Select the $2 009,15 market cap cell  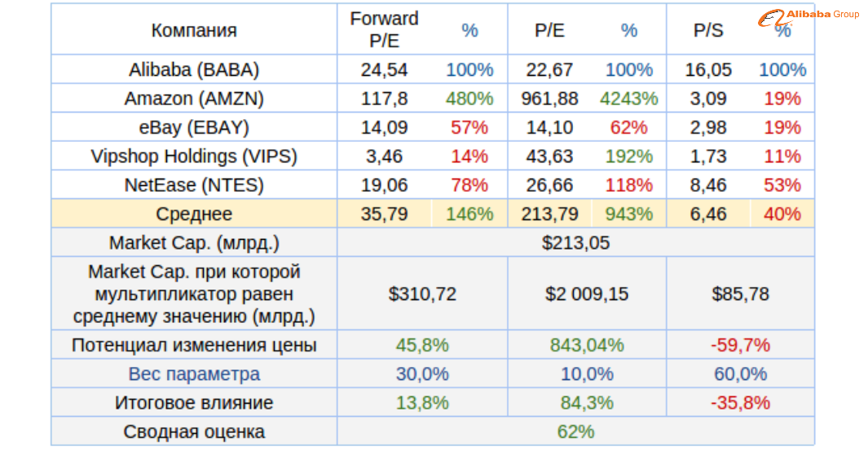(x=587, y=294)
